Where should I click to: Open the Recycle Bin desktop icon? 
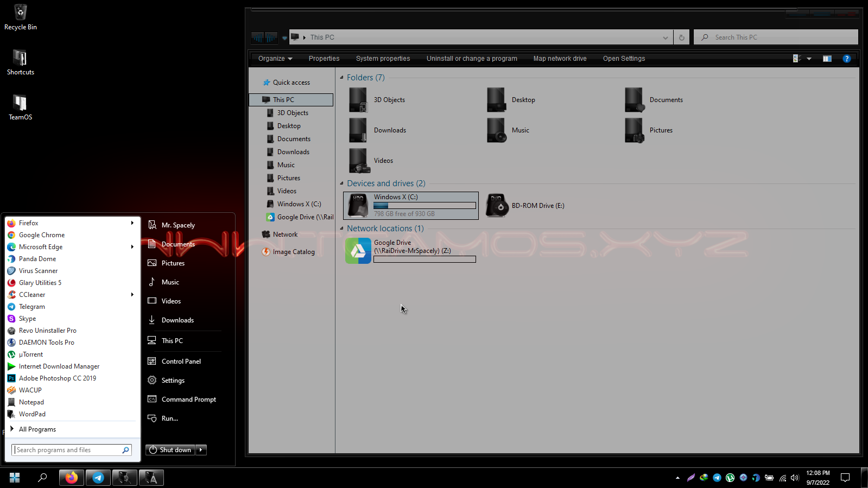click(x=21, y=17)
